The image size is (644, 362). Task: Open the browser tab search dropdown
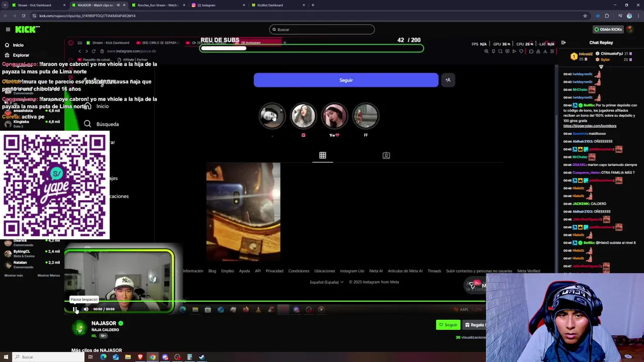[x=5, y=5]
